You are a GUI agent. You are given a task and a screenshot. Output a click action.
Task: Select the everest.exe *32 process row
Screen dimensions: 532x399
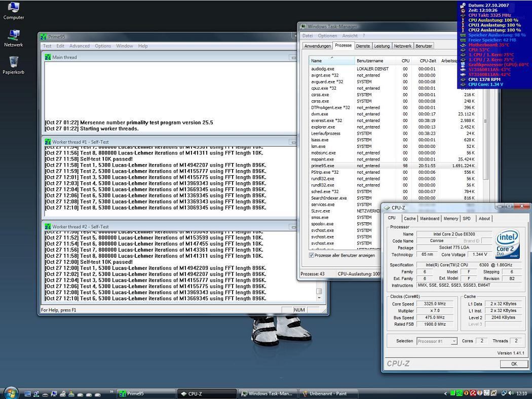(x=393, y=121)
